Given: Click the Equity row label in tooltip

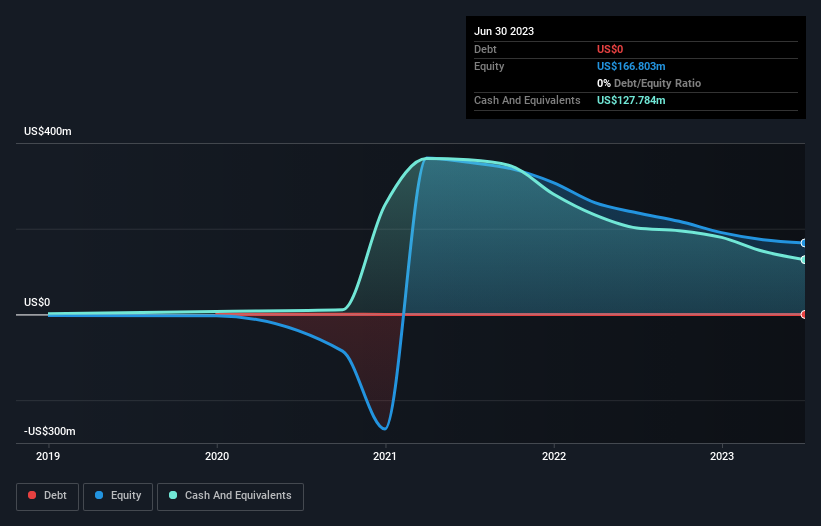Looking at the screenshot, I should (x=489, y=66).
